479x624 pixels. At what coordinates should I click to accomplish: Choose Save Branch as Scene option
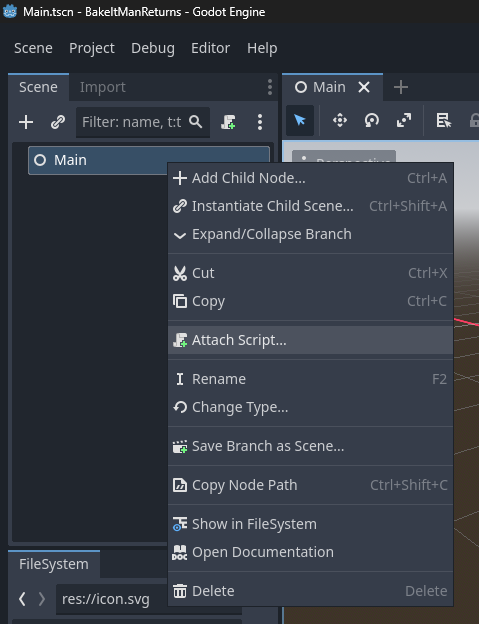(311, 446)
